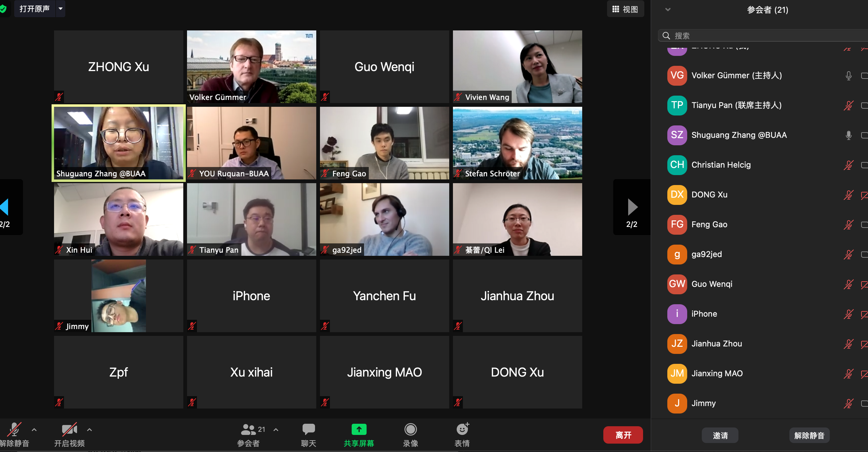This screenshot has height=452, width=868.
Task: Click the search magnifier icon in participants panel
Action: tap(666, 36)
